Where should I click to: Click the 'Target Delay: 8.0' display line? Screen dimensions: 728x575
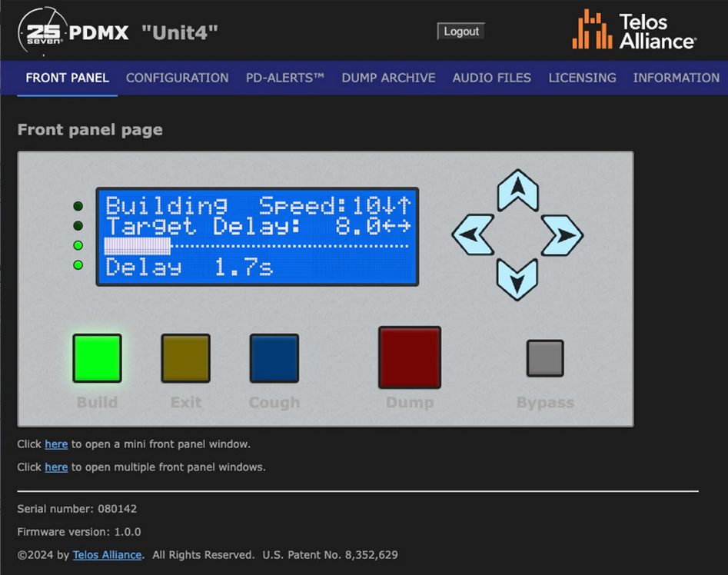click(x=258, y=226)
